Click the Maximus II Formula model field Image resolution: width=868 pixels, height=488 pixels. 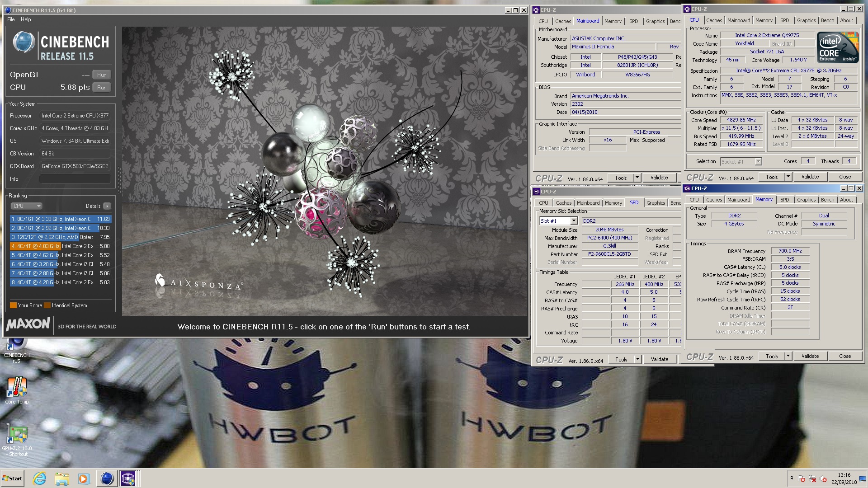click(613, 47)
